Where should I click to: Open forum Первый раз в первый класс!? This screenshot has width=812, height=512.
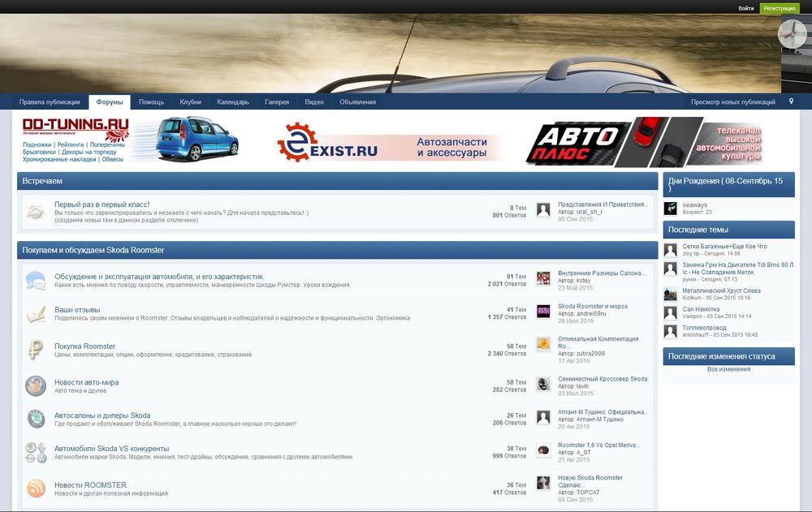[x=102, y=204]
